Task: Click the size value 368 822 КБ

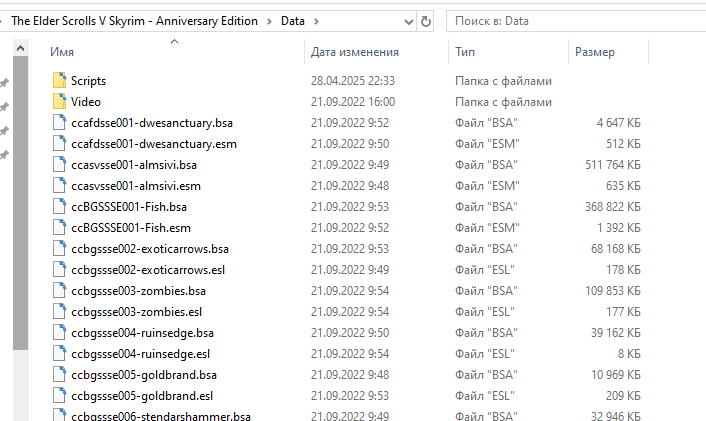Action: [x=613, y=207]
